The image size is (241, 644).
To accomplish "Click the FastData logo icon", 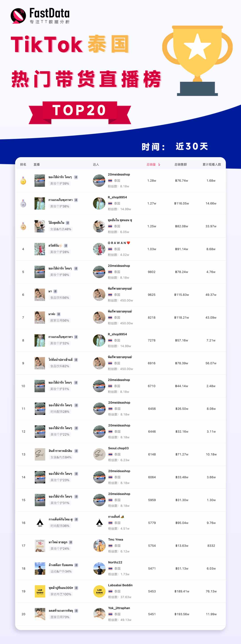I will click(x=18, y=16).
